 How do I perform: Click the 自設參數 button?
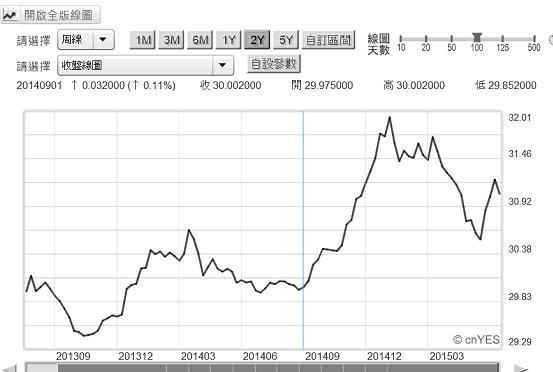tap(274, 64)
